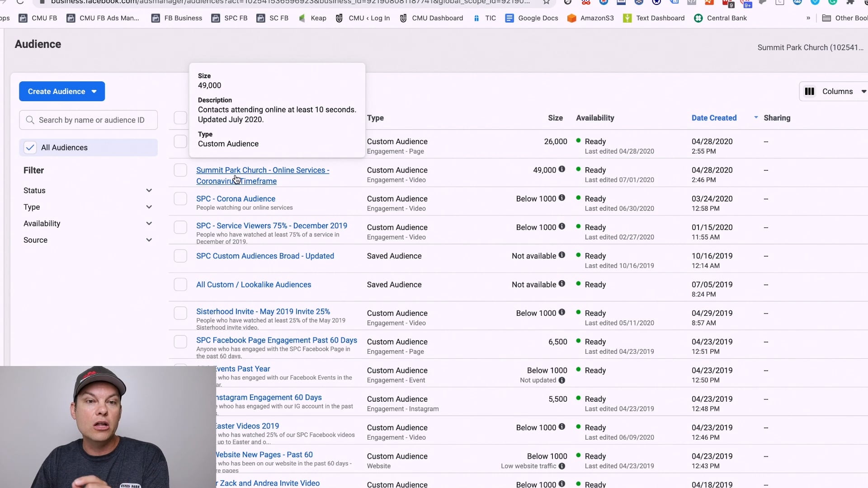
Task: Click the Low website traffic info icon
Action: click(561, 466)
